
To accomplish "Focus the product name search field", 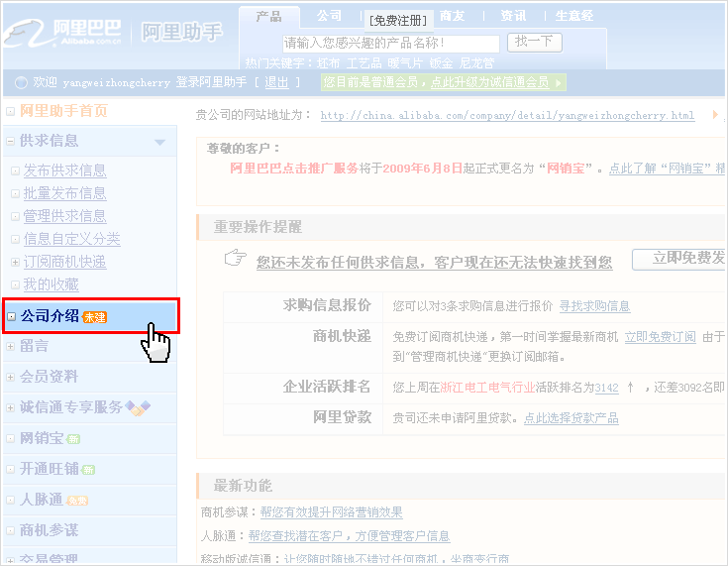I will (391, 44).
